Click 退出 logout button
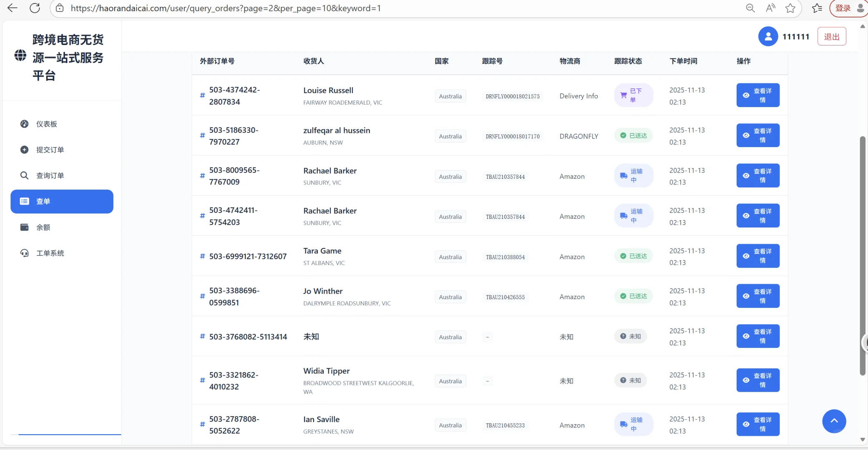This screenshot has width=868, height=450. (x=831, y=37)
